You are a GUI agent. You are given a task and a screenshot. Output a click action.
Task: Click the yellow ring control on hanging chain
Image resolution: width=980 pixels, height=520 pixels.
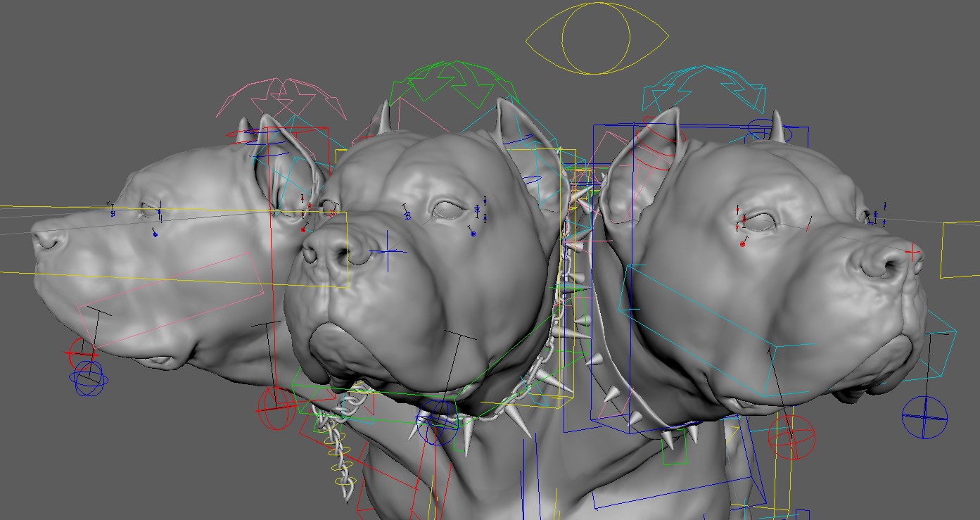343,482
